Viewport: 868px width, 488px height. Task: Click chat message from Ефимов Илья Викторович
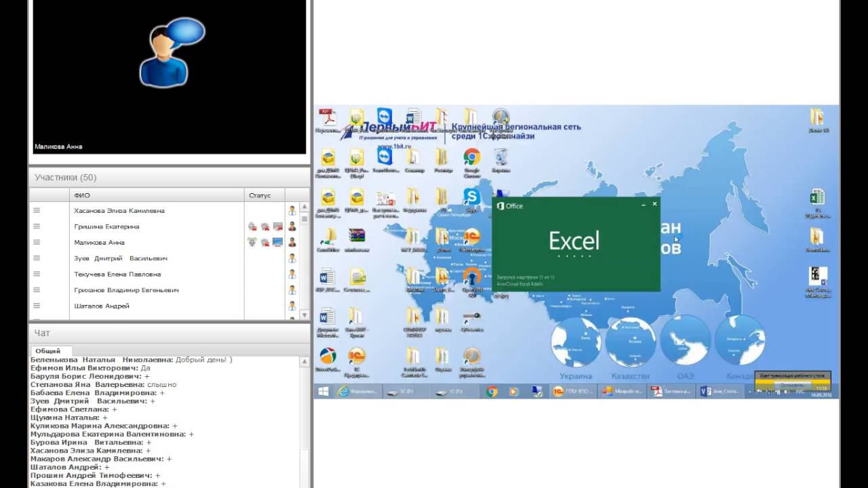[x=90, y=368]
